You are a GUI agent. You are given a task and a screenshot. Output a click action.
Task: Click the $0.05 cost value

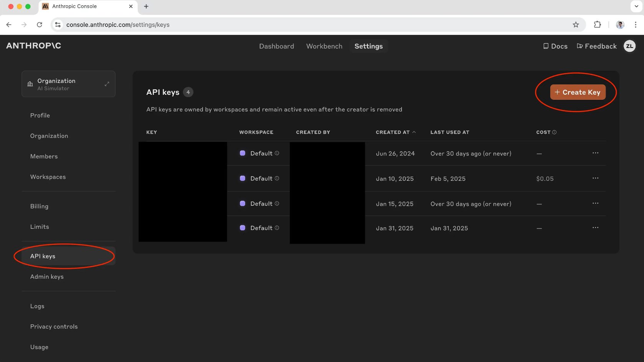[x=545, y=179]
